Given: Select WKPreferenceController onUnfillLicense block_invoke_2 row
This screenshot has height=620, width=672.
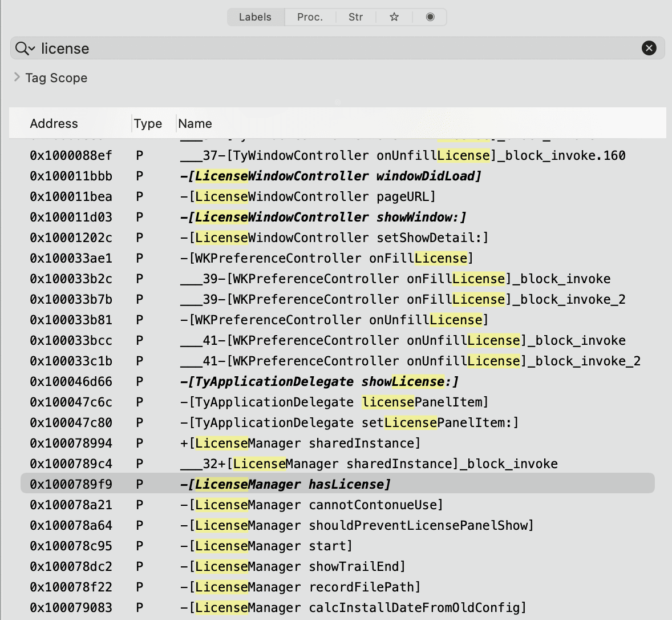Looking at the screenshot, I should (x=338, y=361).
